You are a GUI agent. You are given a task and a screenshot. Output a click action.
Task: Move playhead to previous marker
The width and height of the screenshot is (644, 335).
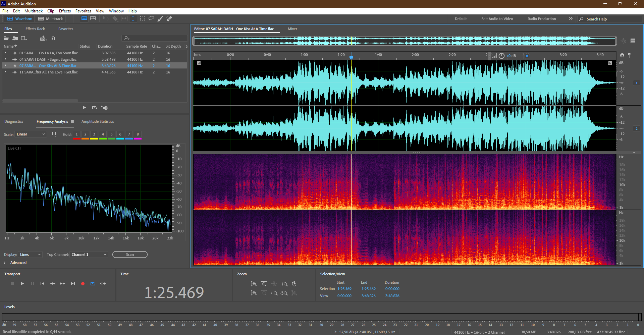pyautogui.click(x=42, y=284)
